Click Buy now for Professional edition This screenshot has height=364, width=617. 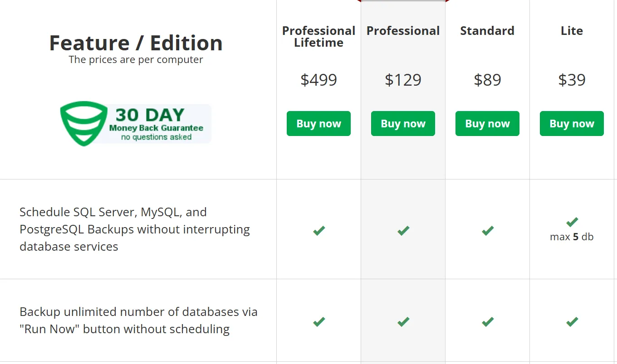[403, 123]
